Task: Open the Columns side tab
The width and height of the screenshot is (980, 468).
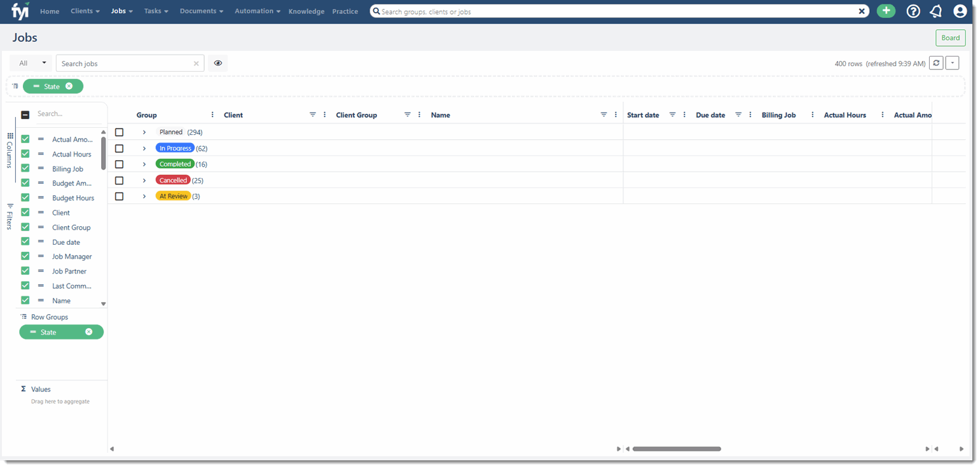Action: click(x=10, y=150)
